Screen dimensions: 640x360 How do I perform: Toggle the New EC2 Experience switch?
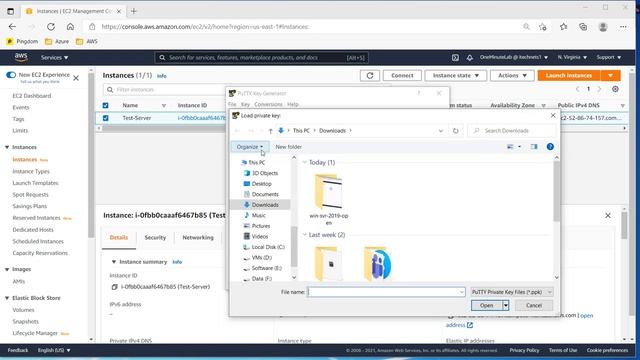11,75
